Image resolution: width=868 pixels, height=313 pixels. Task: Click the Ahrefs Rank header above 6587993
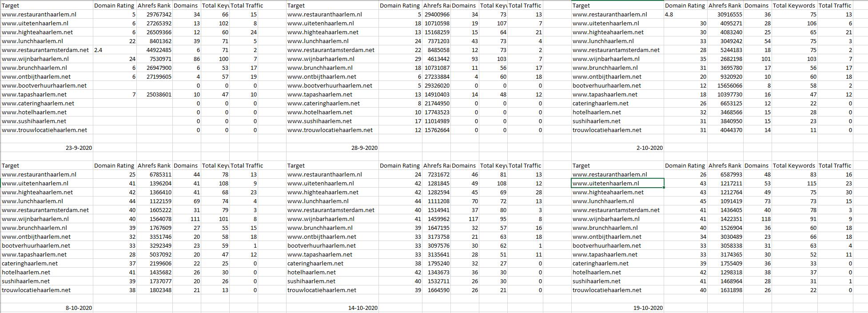click(x=725, y=165)
